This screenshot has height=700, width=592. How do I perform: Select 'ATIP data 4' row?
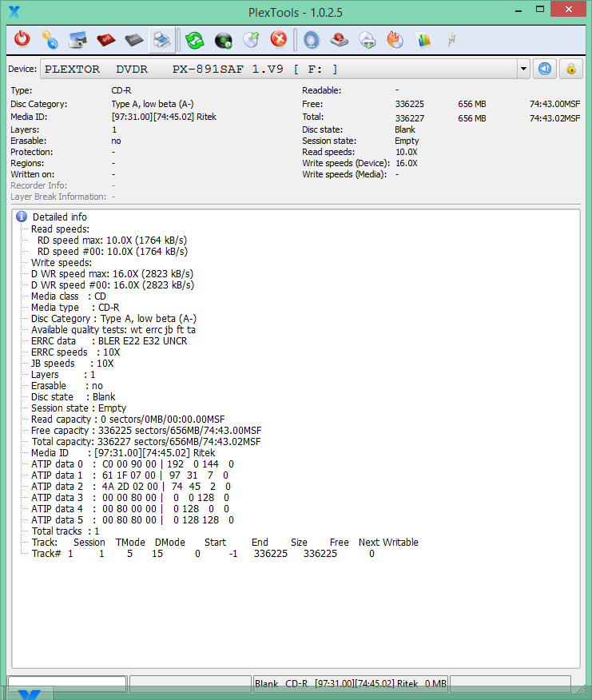click(x=130, y=508)
